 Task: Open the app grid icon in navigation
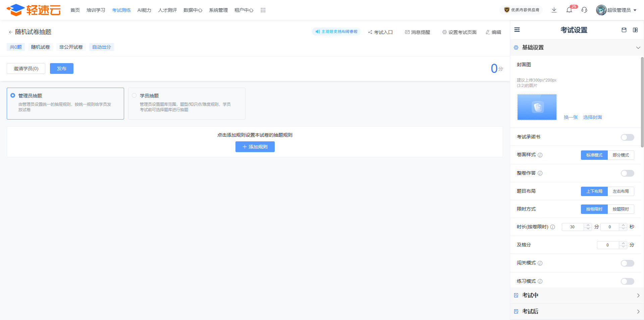263,10
